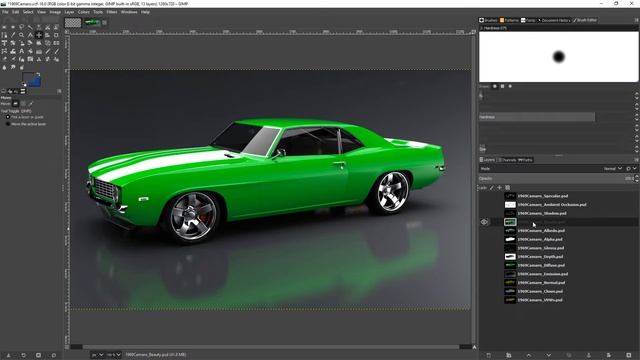Click the Opacity value stepper arrows

coord(637,178)
